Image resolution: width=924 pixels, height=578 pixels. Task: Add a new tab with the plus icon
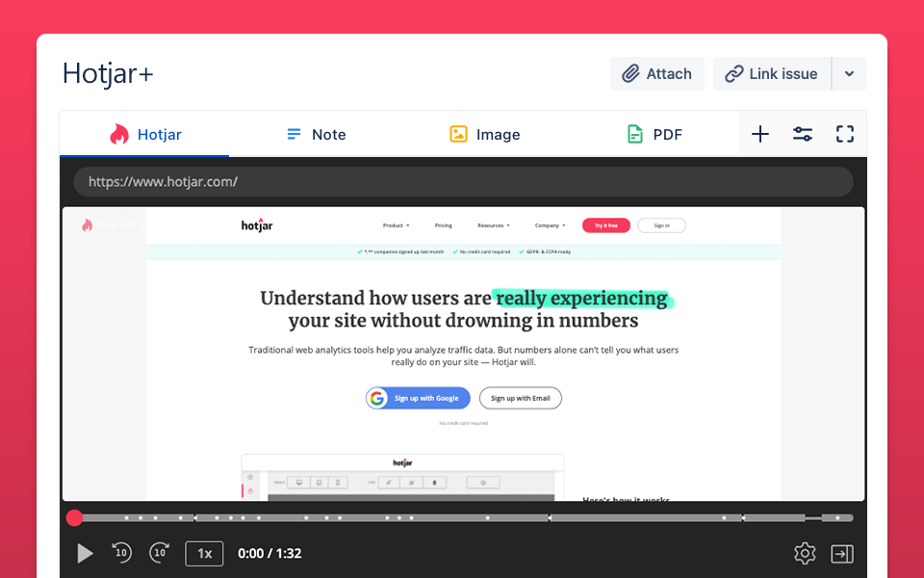coord(760,134)
